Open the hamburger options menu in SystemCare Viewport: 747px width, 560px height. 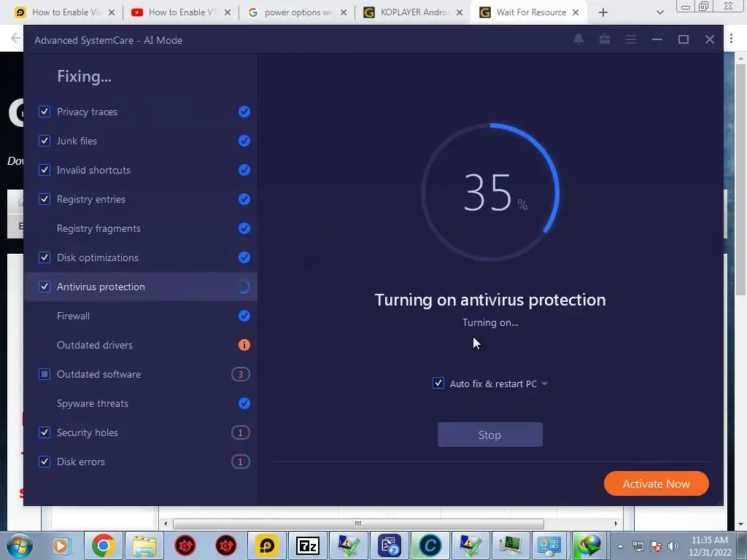tap(631, 39)
